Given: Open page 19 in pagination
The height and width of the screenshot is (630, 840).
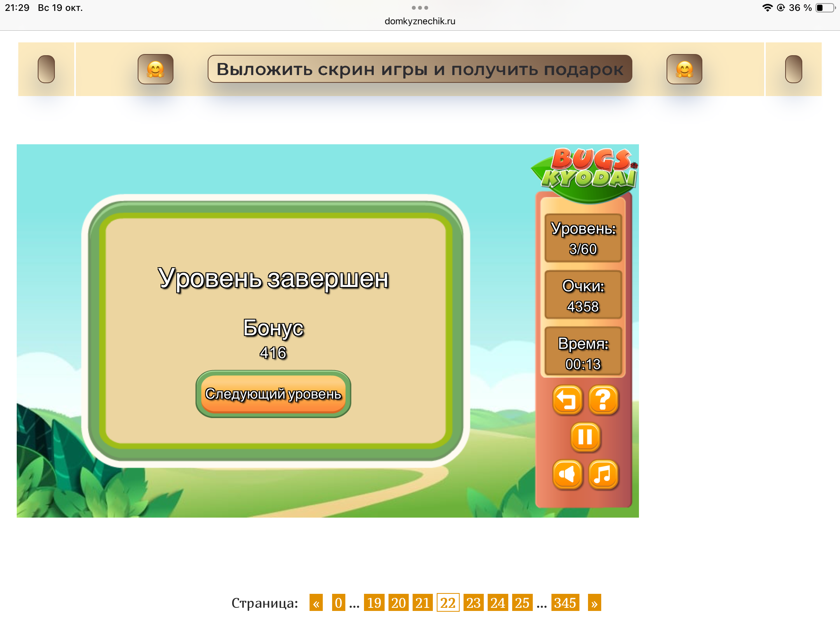Looking at the screenshot, I should pos(374,603).
